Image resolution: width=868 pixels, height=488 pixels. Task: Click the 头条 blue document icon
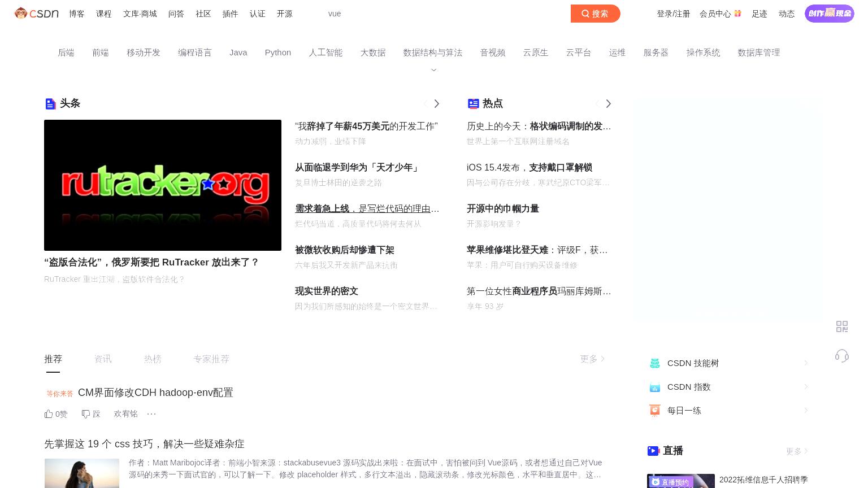(x=50, y=103)
